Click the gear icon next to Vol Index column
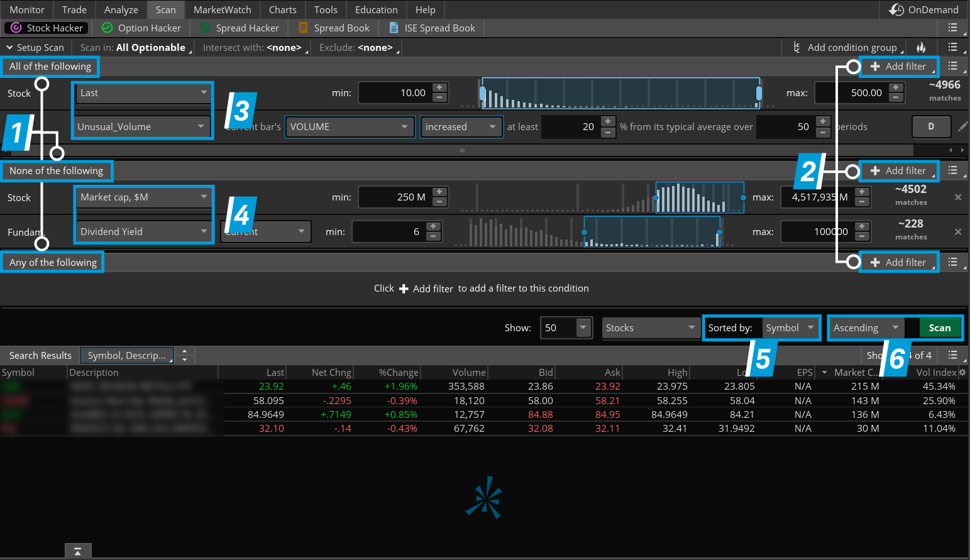 [963, 372]
